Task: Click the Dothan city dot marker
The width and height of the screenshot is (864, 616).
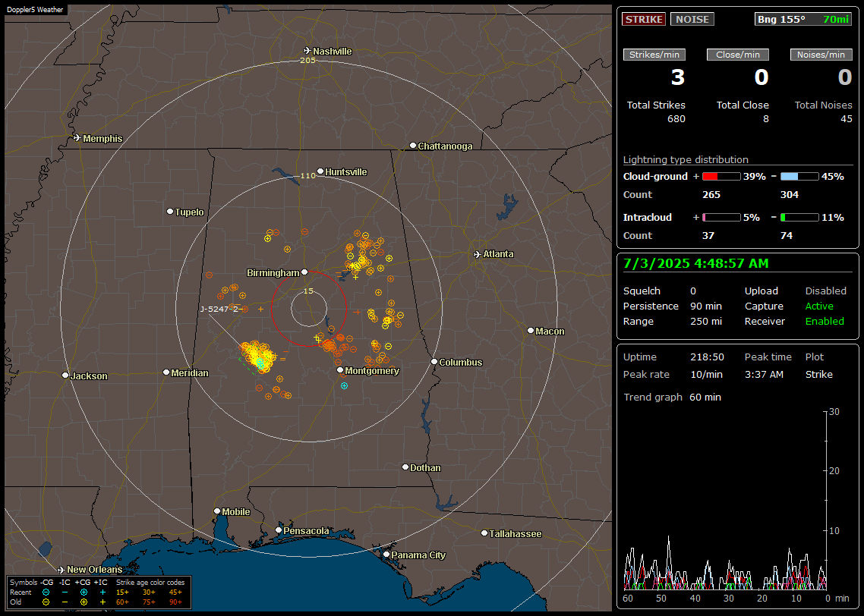Action: pyautogui.click(x=405, y=467)
